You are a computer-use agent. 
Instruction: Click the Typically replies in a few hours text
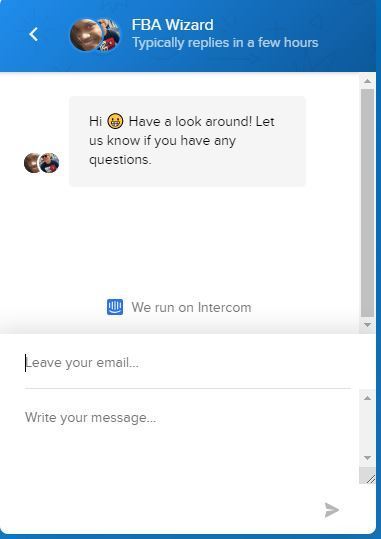[225, 43]
